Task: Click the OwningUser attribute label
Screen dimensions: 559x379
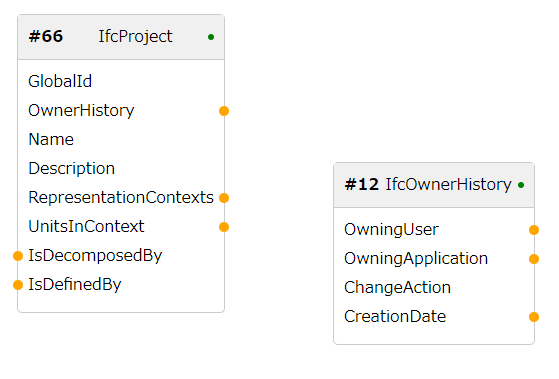Action: (391, 230)
